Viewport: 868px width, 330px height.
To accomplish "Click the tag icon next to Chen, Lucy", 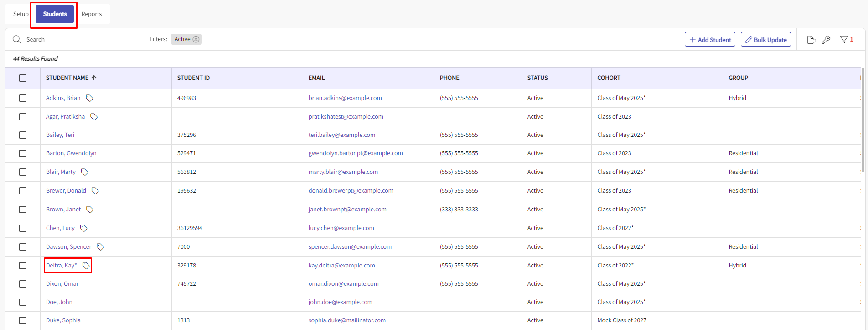I will pos(84,228).
